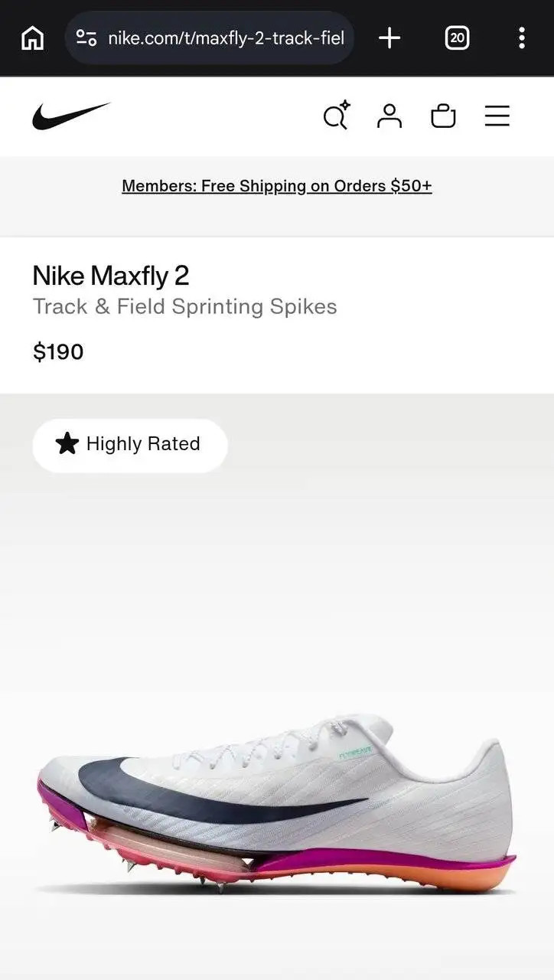Open the tab switcher showing 20
This screenshot has height=980, width=554.
(457, 38)
